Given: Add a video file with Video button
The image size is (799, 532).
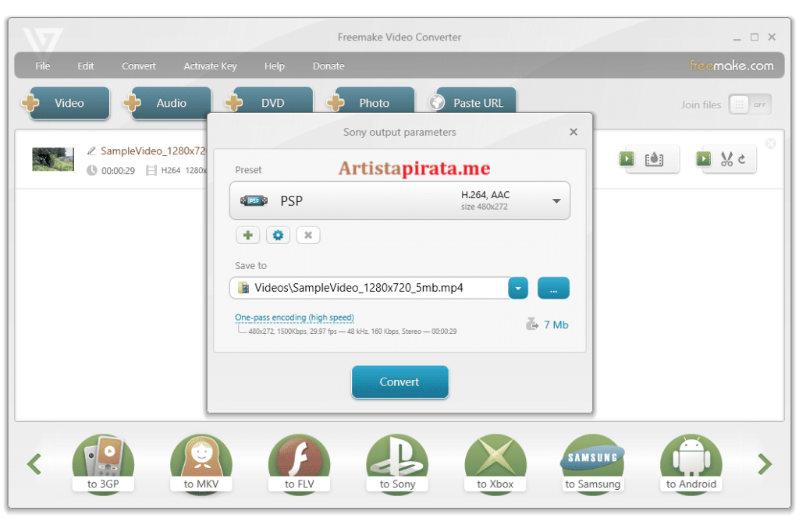Looking at the screenshot, I should click(66, 103).
